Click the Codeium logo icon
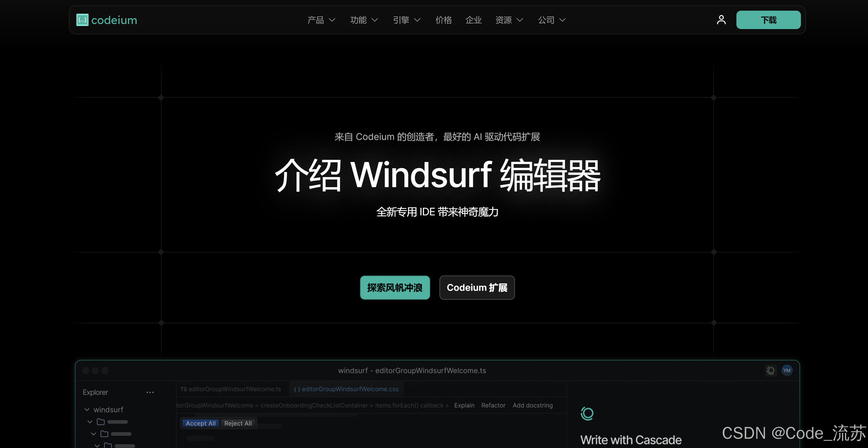The height and width of the screenshot is (448, 868). tap(82, 20)
